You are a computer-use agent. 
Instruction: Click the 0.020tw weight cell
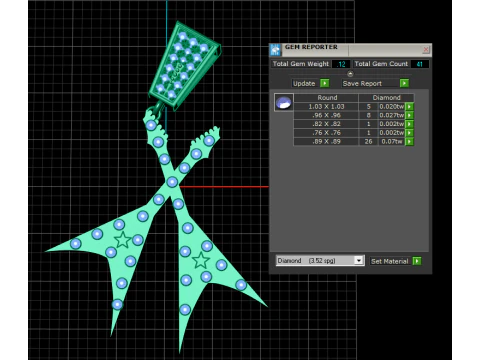(392, 107)
